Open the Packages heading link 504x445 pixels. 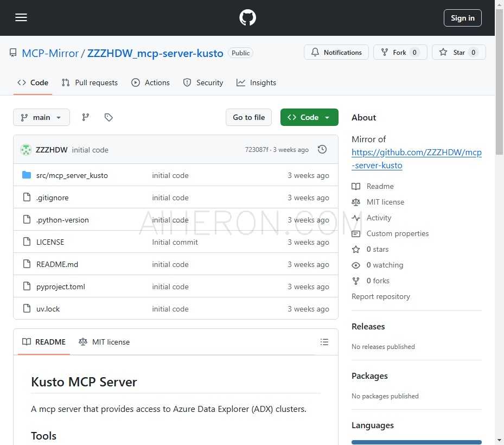click(369, 376)
